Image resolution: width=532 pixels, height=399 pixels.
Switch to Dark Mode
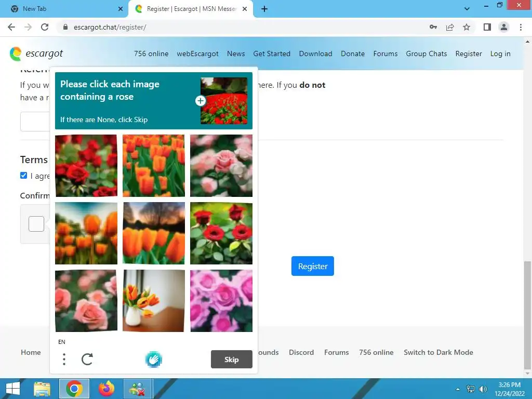pos(438,352)
